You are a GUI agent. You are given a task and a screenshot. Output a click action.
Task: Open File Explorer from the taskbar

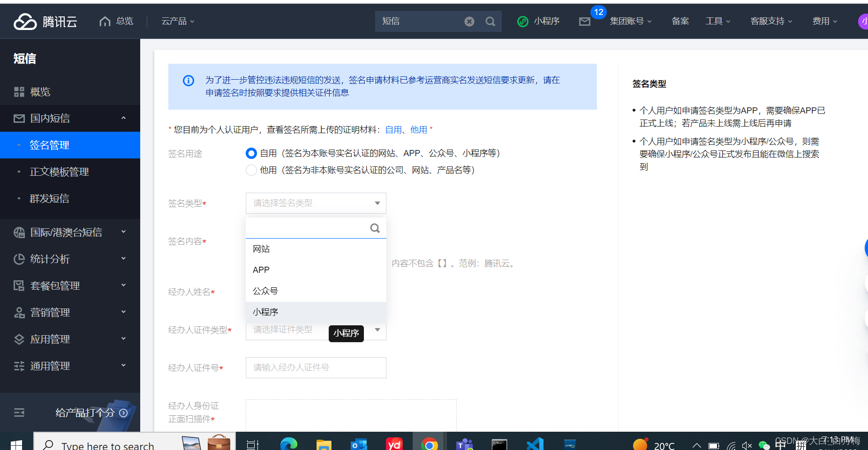[x=324, y=445]
